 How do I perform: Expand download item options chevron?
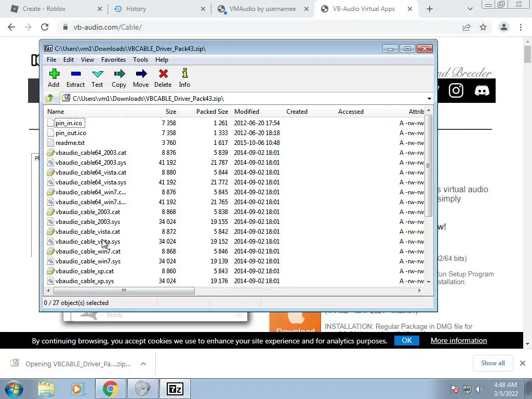click(x=143, y=364)
